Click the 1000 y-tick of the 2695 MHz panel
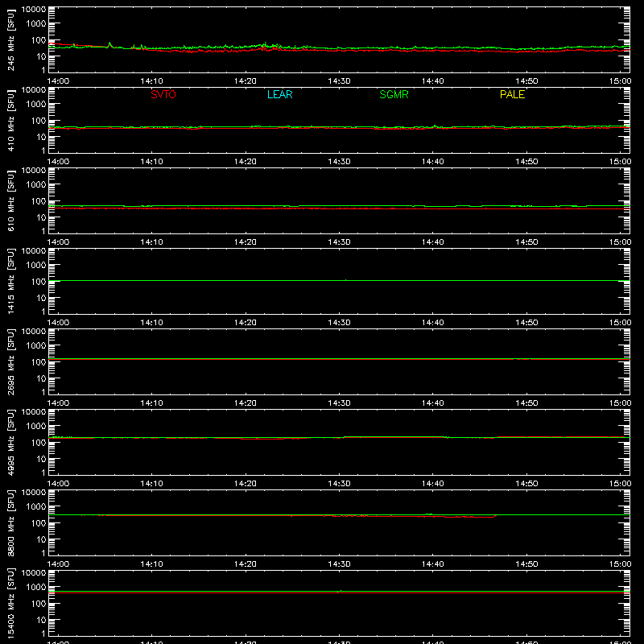This screenshot has width=644, height=644. tap(36, 346)
